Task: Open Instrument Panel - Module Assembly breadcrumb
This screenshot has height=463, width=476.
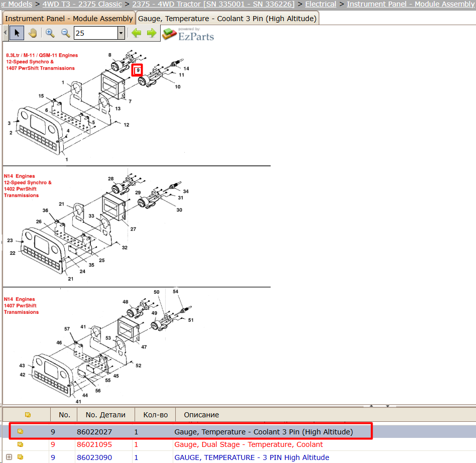Action: pyautogui.click(x=410, y=4)
